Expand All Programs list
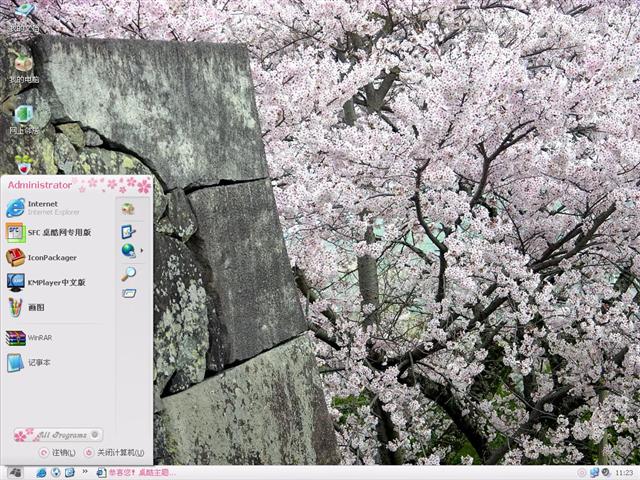640x480 pixels. (x=58, y=435)
